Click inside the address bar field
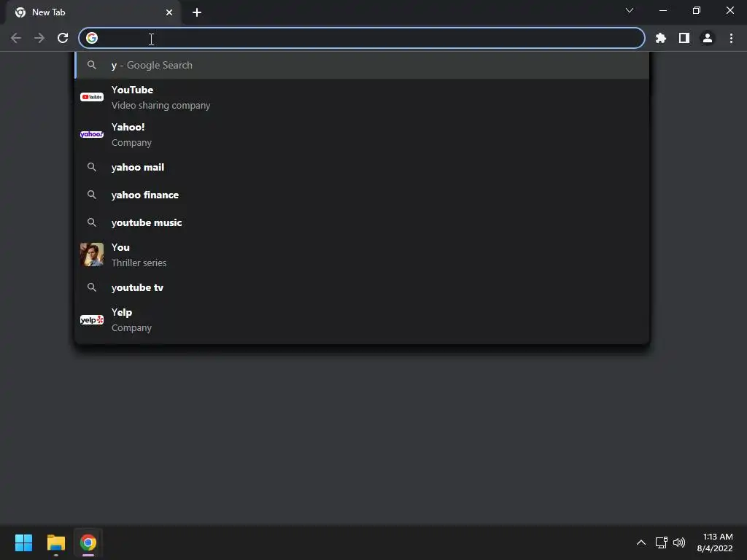 (362, 38)
